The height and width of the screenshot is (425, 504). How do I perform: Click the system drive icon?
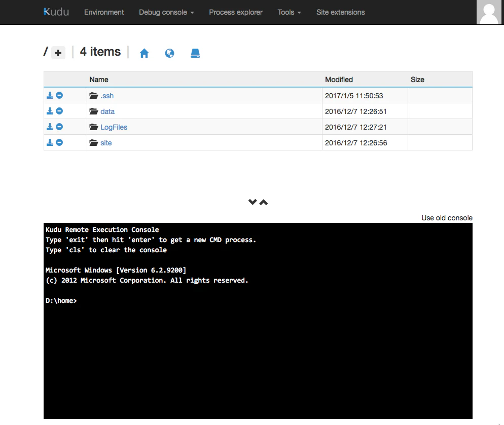point(195,53)
